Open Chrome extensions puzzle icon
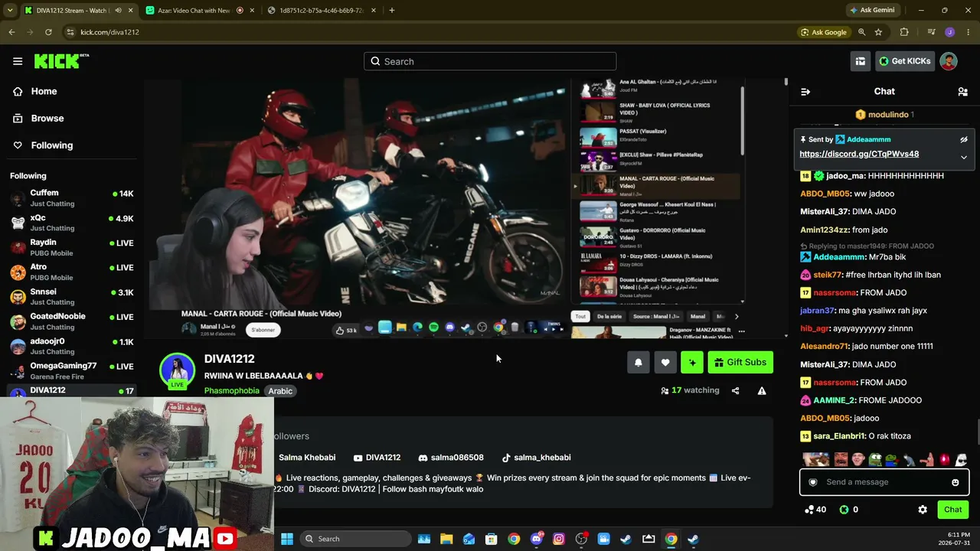Viewport: 980px width, 551px height. click(x=904, y=32)
